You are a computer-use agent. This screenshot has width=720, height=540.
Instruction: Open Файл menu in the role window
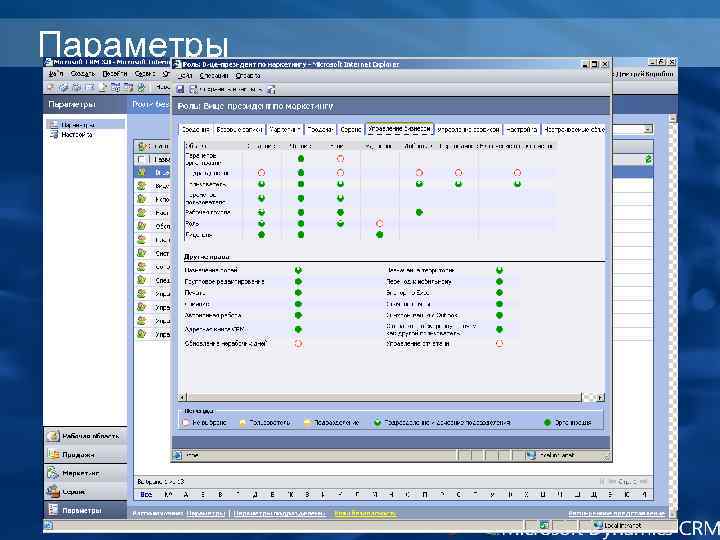(185, 75)
